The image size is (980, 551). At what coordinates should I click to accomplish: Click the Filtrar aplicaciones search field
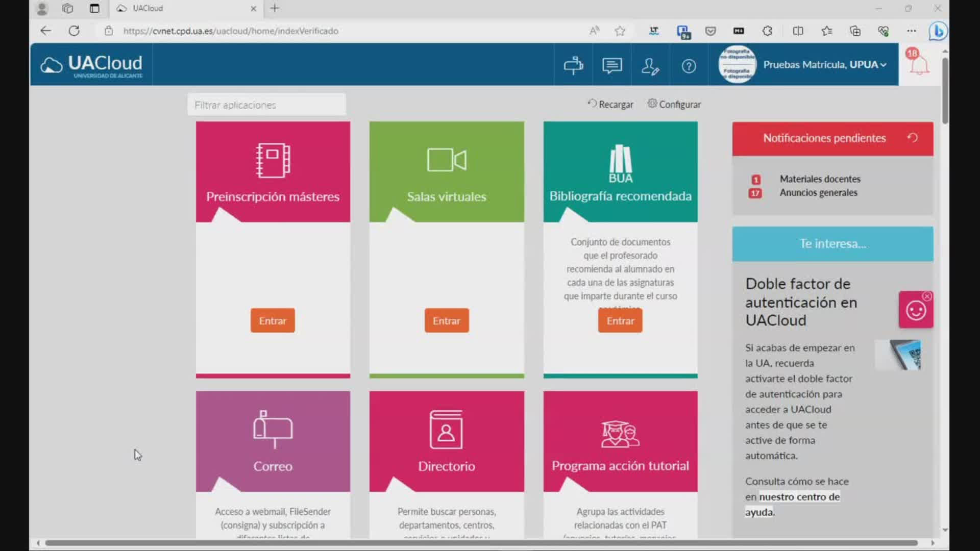pyautogui.click(x=266, y=105)
